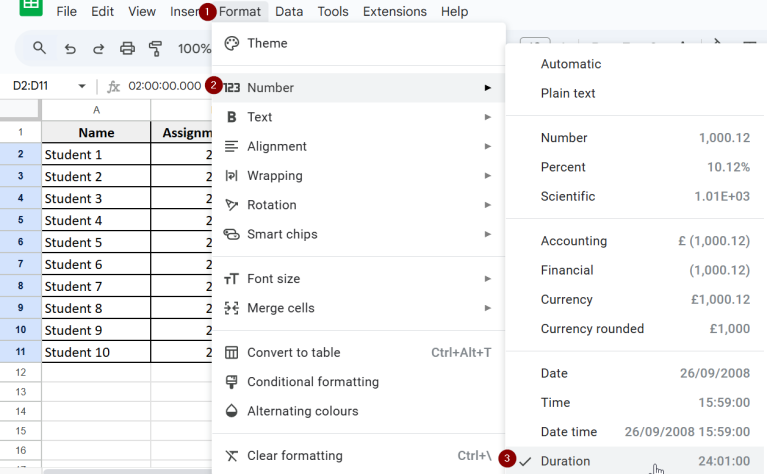Click the undo arrow icon

point(70,48)
